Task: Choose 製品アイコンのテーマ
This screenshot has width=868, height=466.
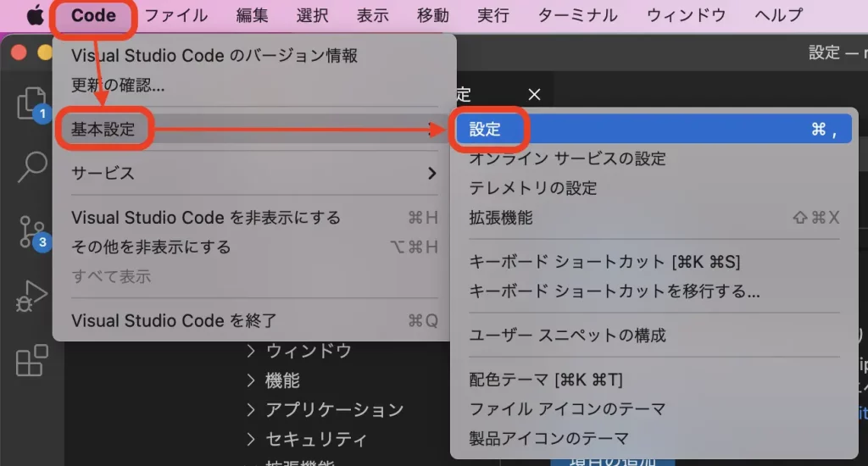Action: pos(654,438)
